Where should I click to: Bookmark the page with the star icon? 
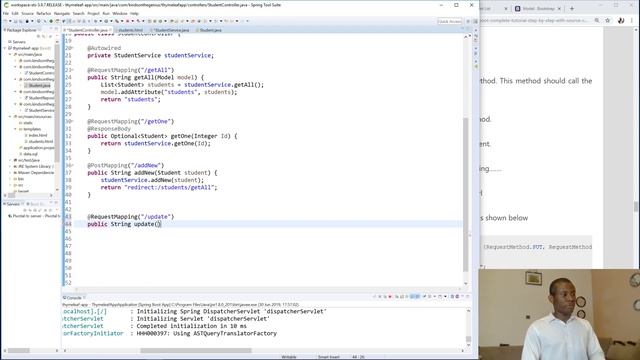608,20
